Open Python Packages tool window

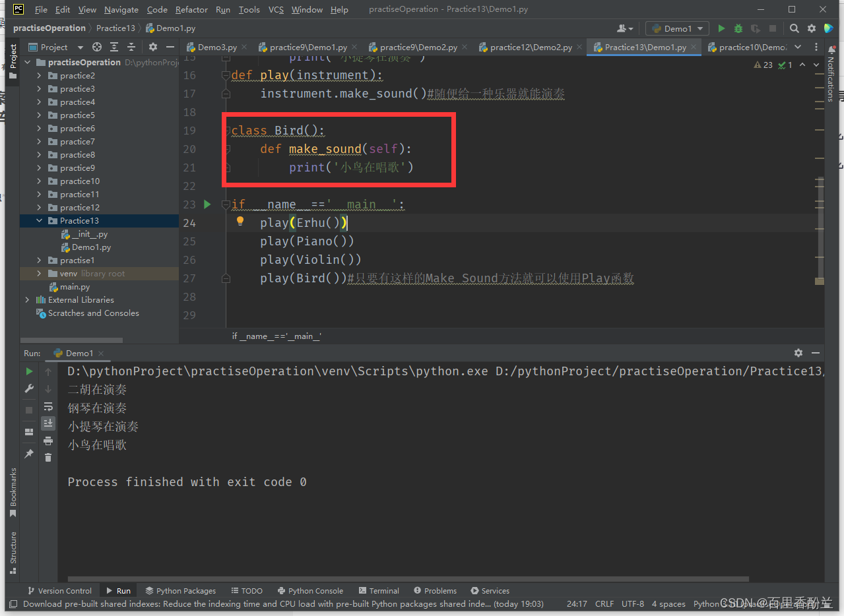(x=181, y=591)
